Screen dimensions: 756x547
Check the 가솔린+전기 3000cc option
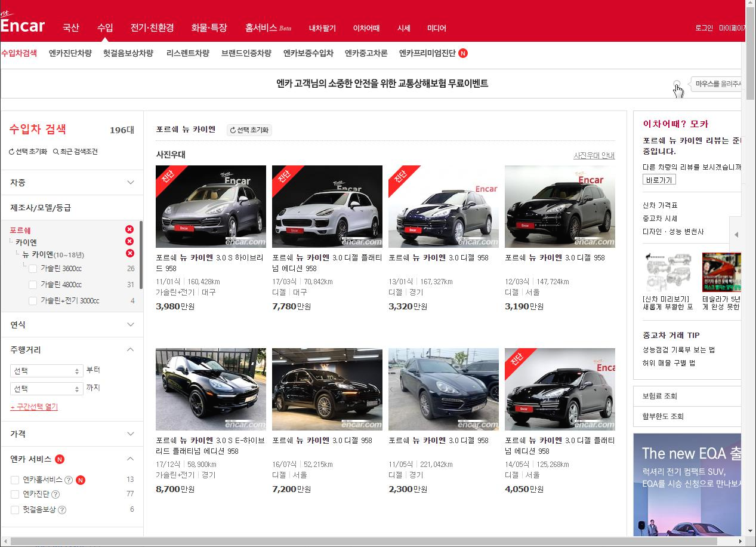[33, 301]
